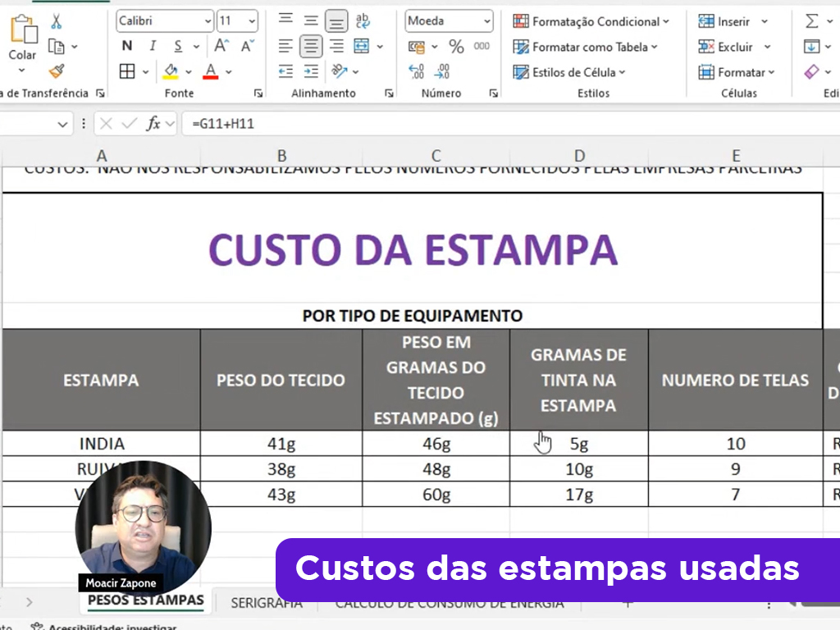
Task: Click the Formatar como Tabela icon
Action: point(522,47)
